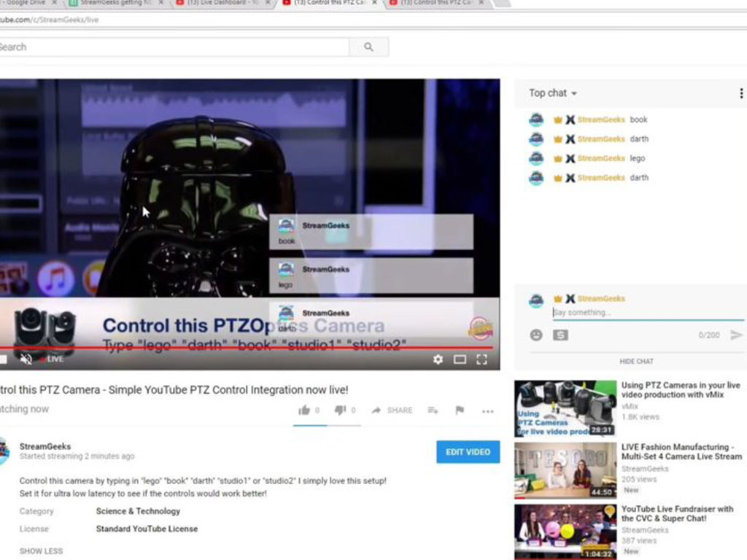747x560 pixels.
Task: Click the share arrow icon
Action: pos(376,410)
